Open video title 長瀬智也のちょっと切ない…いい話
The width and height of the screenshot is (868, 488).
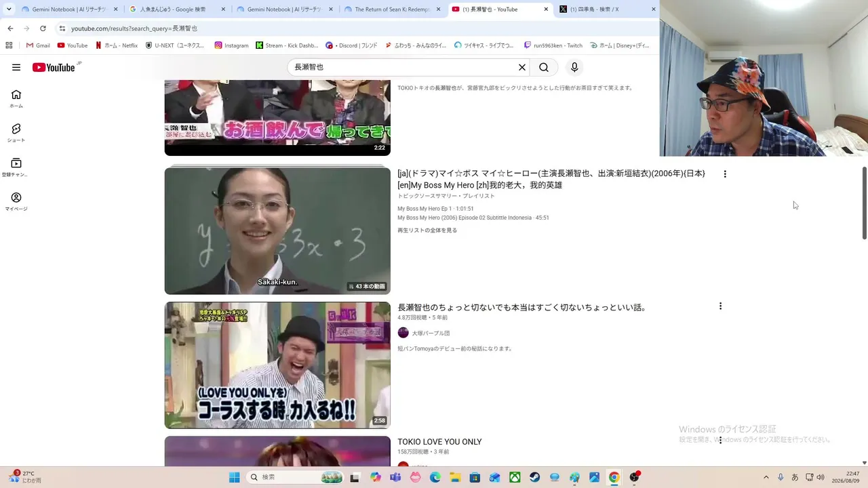pyautogui.click(x=522, y=307)
